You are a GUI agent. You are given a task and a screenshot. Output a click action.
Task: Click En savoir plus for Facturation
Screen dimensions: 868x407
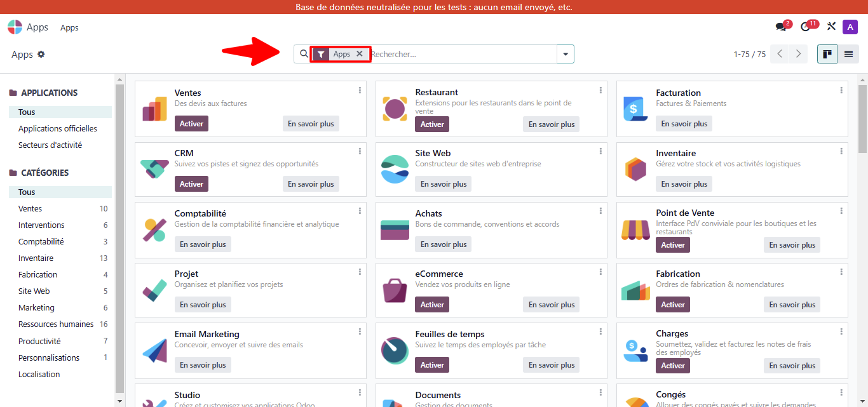point(684,124)
